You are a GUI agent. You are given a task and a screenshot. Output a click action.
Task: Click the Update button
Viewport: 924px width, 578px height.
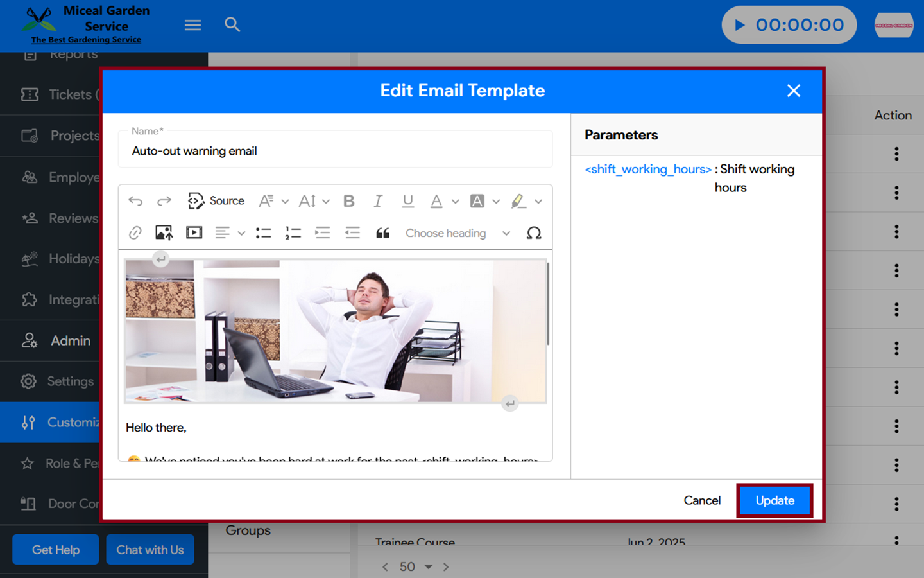[x=774, y=500]
